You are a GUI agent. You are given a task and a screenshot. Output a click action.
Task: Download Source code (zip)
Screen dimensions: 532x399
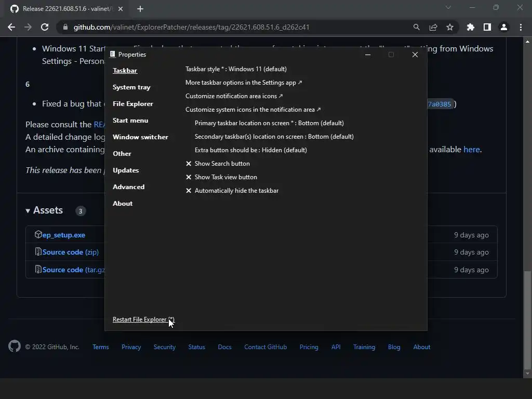71,252
